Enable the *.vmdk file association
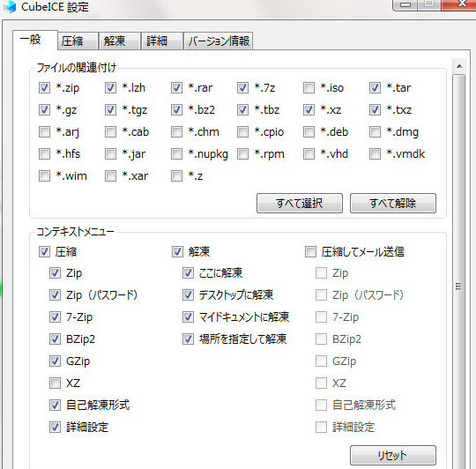This screenshot has width=476, height=469. point(376,154)
